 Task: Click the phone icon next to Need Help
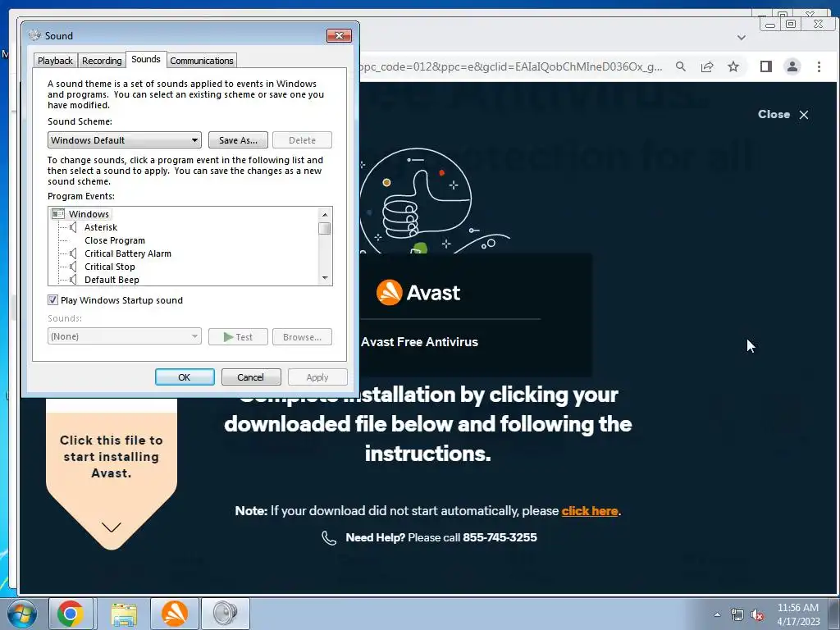tap(329, 538)
